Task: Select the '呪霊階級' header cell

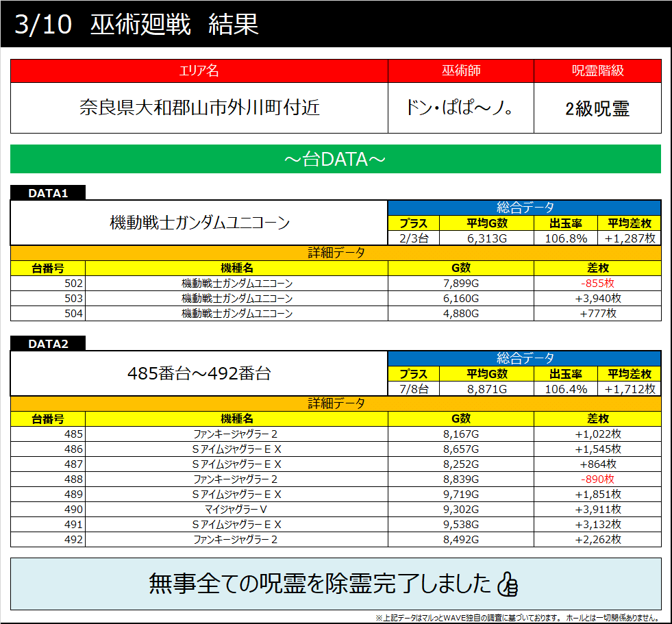Action: (x=597, y=71)
